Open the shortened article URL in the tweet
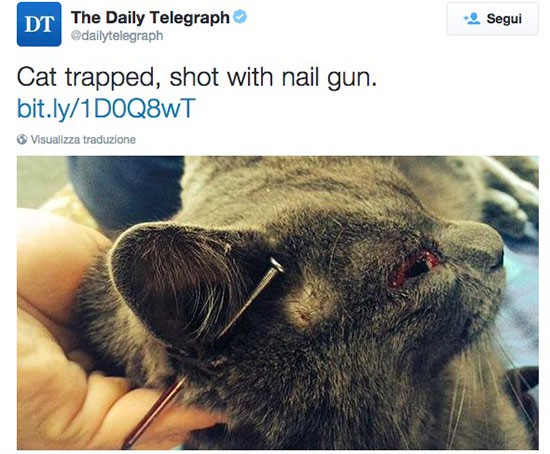This screenshot has height=454, width=550. [x=106, y=108]
